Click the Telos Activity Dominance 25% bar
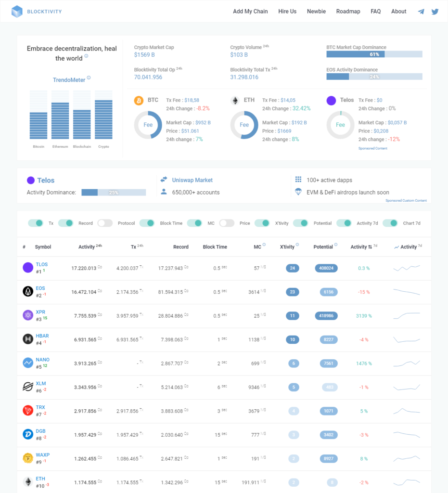448x493 pixels. click(x=114, y=193)
